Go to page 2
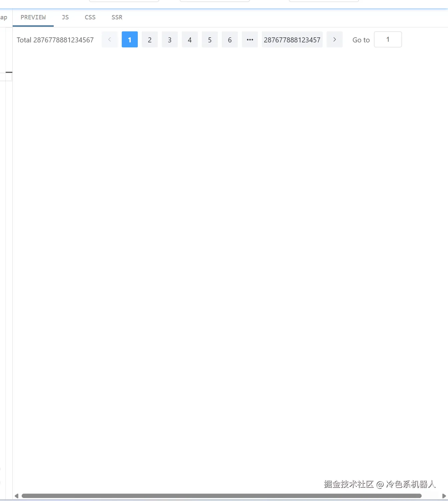This screenshot has height=501, width=448. point(149,40)
